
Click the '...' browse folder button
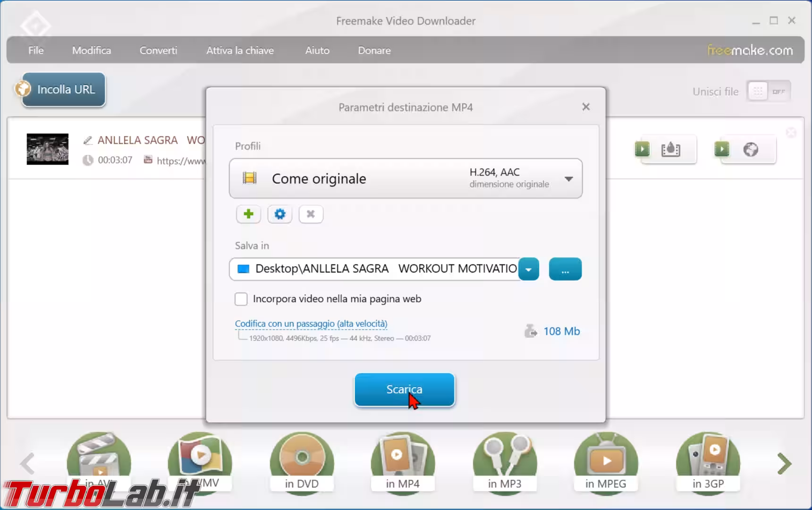565,269
